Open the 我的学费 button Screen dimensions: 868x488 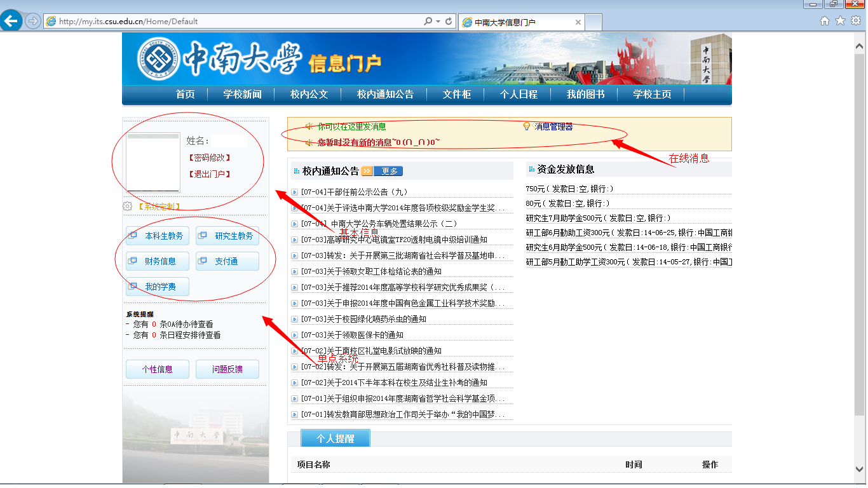[x=158, y=287]
